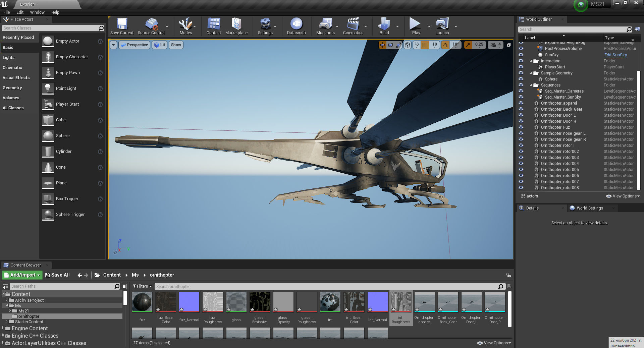Image resolution: width=644 pixels, height=348 pixels.
Task: Hide Ornithopter_rotor1 actor
Action: pos(521,145)
